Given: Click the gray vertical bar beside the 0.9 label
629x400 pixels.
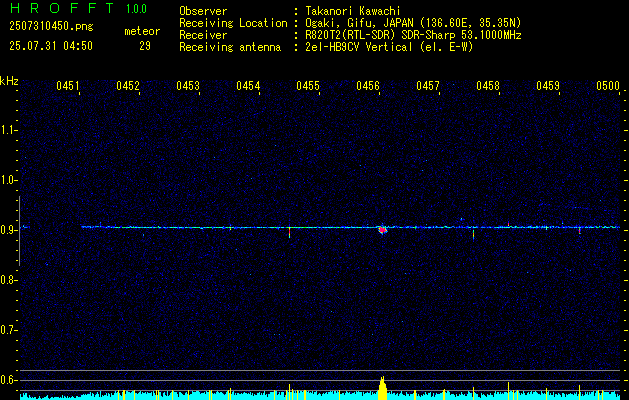Looking at the screenshot, I should click(19, 231).
